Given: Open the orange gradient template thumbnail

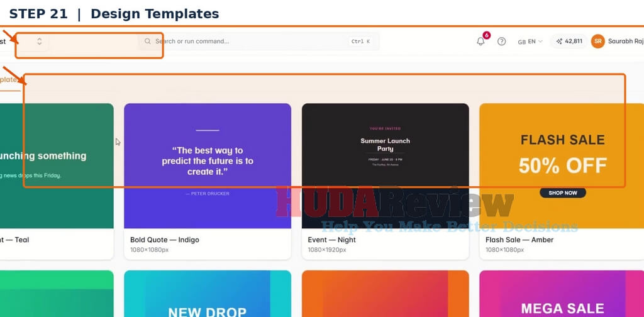Looking at the screenshot, I should click(386, 294).
